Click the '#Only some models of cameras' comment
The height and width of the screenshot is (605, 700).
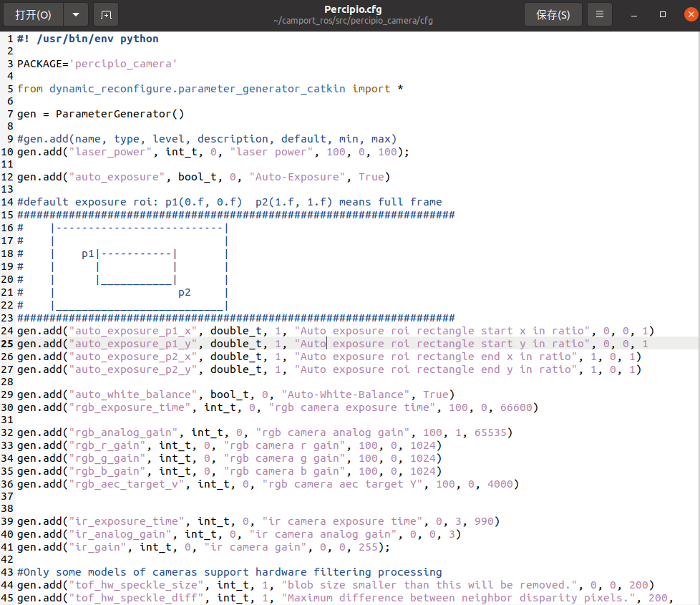[x=230, y=572]
